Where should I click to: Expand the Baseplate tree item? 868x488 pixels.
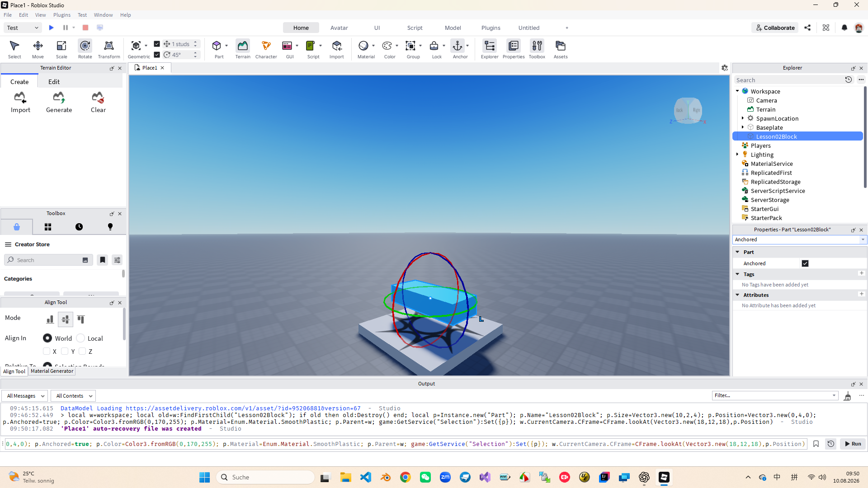pos(743,127)
